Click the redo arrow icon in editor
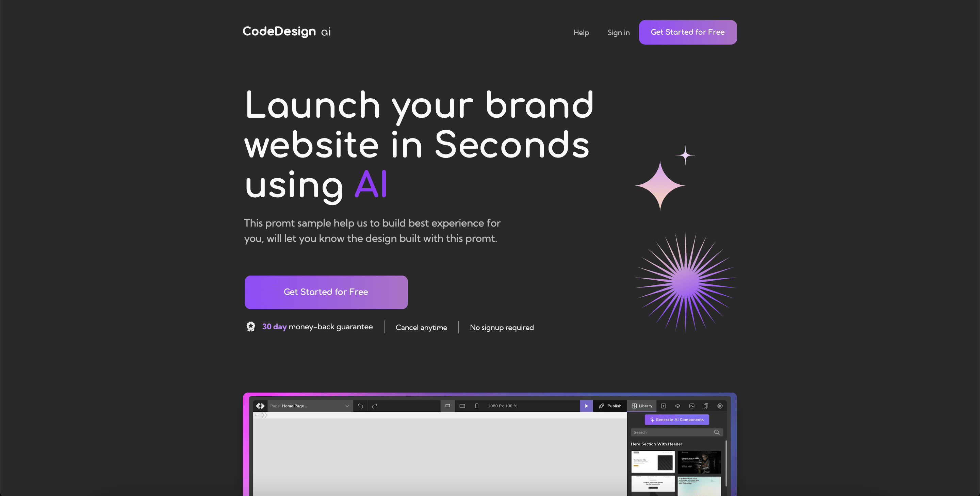The image size is (980, 496). click(375, 406)
